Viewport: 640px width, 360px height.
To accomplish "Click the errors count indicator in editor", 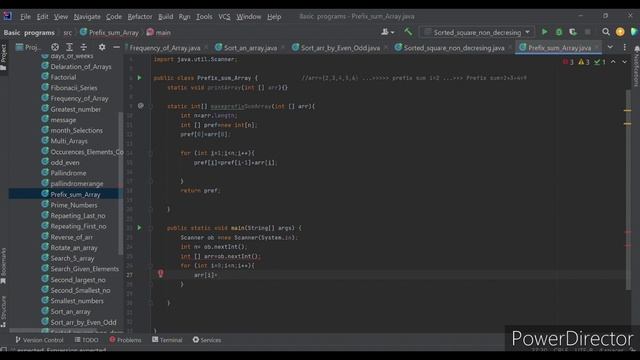I will (x=568, y=62).
